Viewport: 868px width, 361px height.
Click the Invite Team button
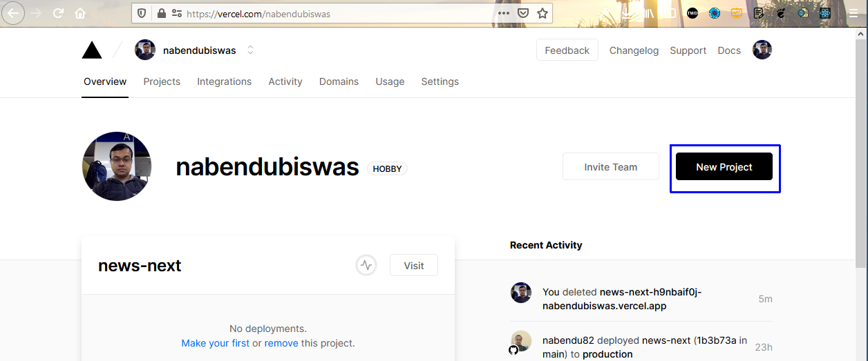click(611, 167)
